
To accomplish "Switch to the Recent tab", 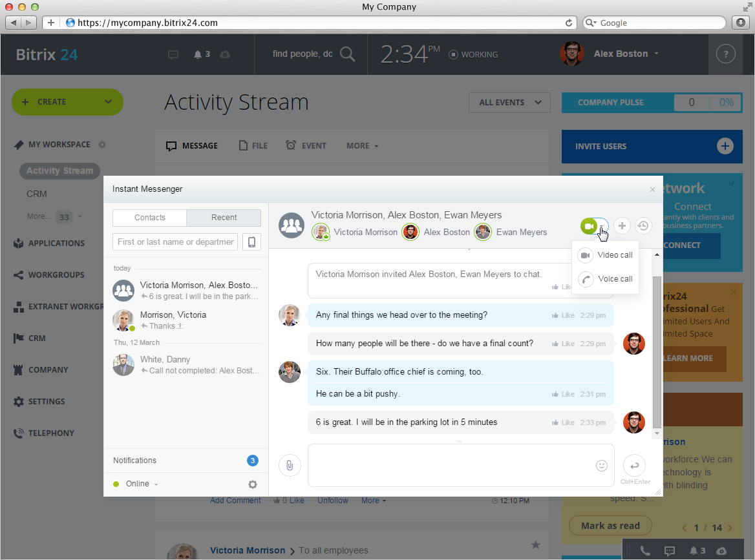I will click(224, 218).
